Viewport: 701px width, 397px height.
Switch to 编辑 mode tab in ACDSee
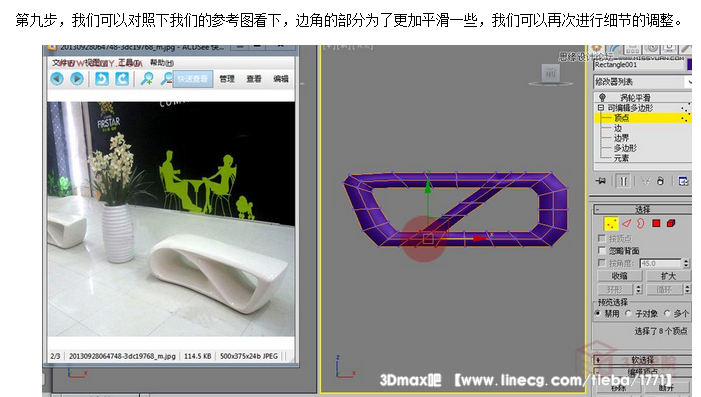(281, 79)
